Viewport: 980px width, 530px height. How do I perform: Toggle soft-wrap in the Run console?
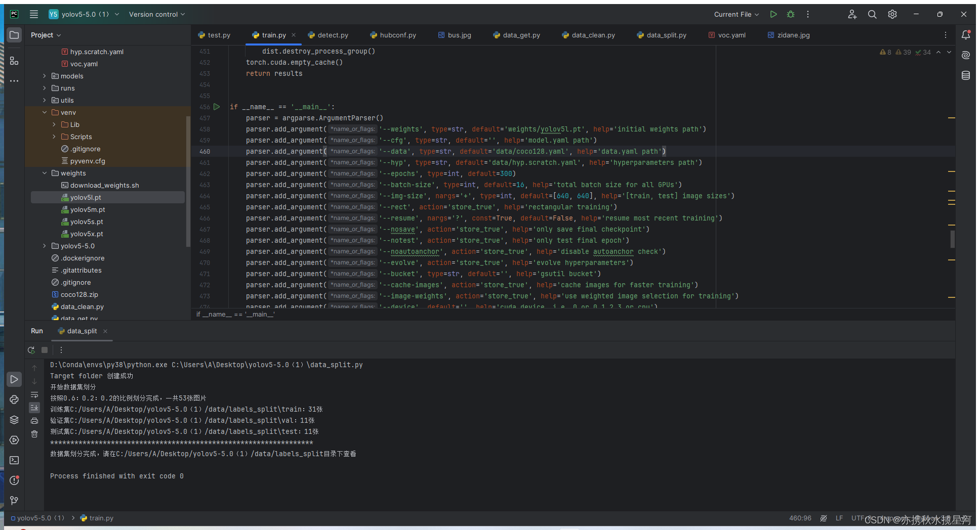tap(34, 394)
